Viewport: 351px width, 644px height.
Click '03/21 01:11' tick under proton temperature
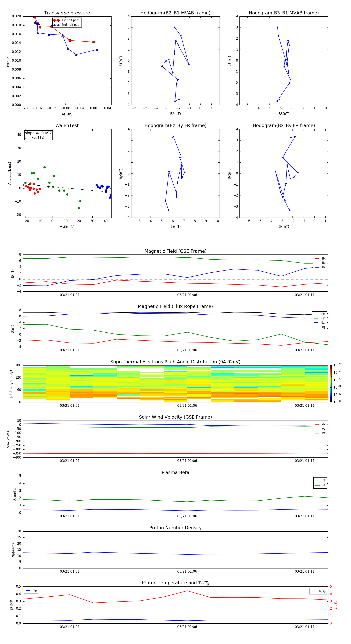pos(305,627)
